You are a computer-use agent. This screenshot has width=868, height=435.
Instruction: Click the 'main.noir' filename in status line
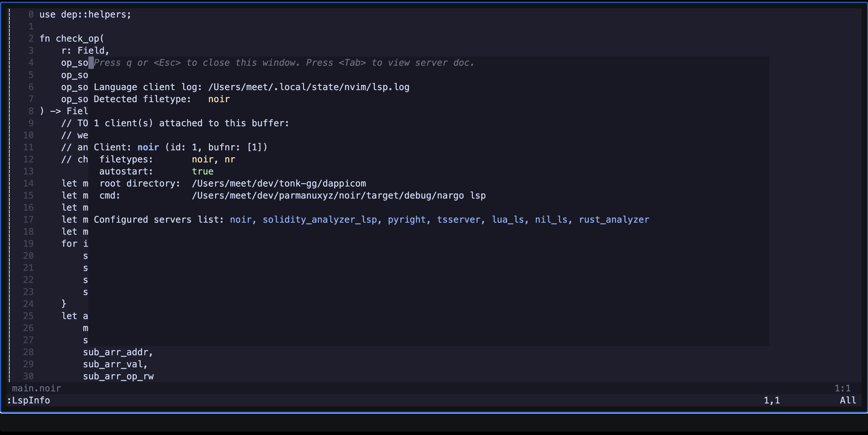[36, 388]
